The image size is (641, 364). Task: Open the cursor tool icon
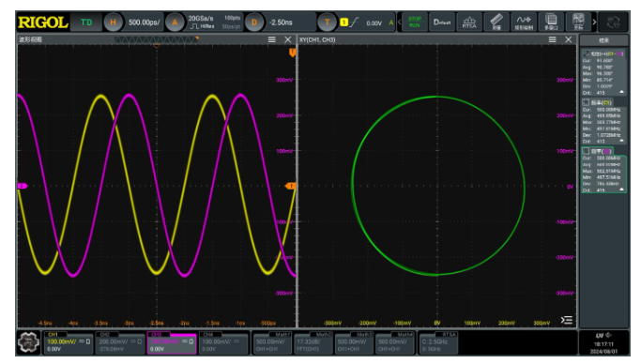[x=578, y=23]
